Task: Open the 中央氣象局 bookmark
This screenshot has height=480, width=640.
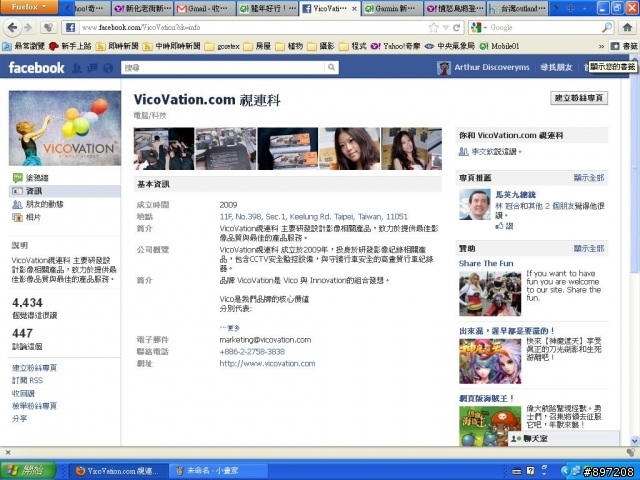Action: point(450,46)
